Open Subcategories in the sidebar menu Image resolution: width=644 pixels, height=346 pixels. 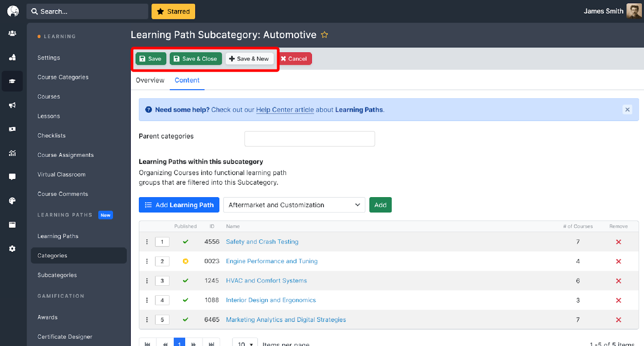[57, 275]
